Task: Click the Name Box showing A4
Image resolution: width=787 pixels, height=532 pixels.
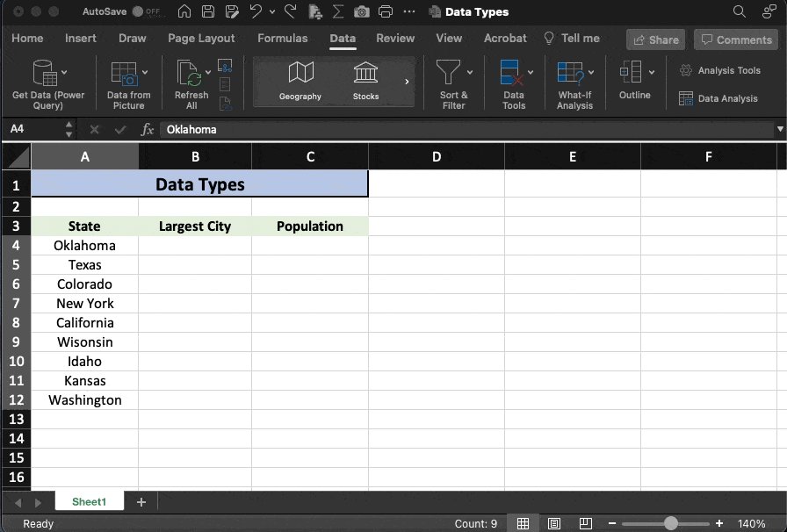Action: 35,129
